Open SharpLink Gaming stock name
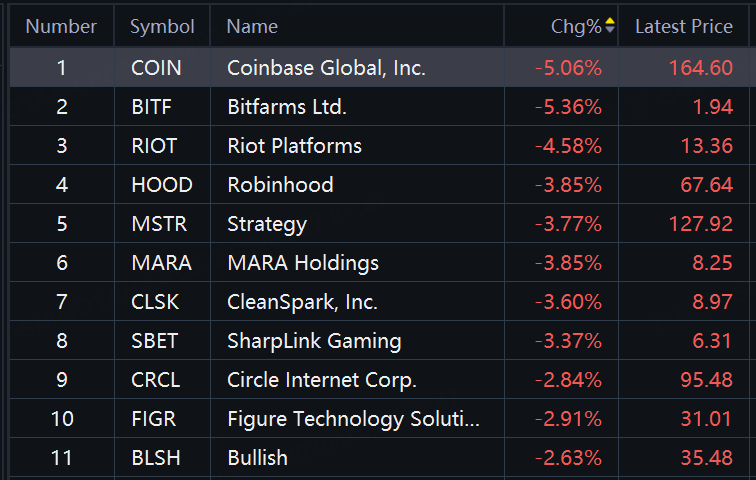The width and height of the screenshot is (756, 480). pyautogui.click(x=314, y=341)
